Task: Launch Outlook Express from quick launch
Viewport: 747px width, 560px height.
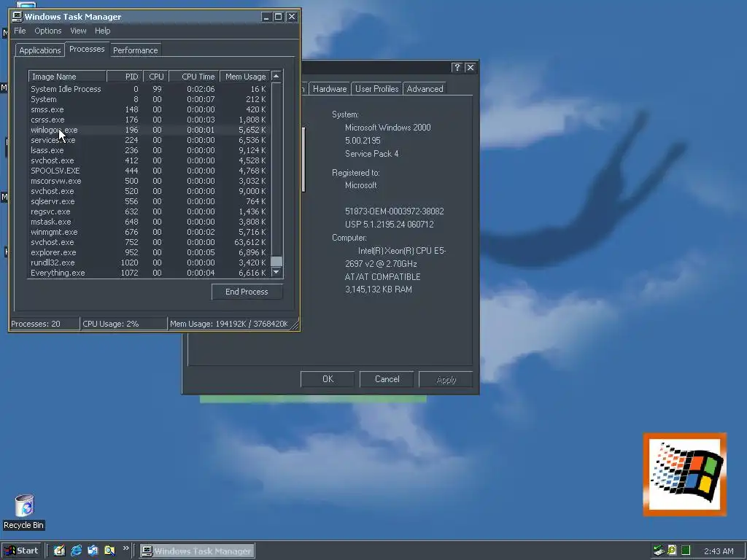Action: pos(93,551)
